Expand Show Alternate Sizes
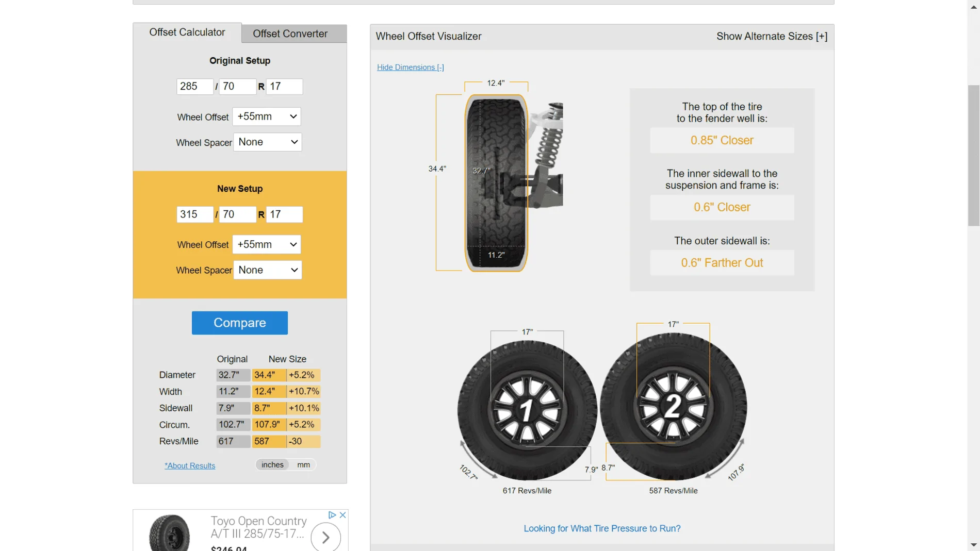 772,36
